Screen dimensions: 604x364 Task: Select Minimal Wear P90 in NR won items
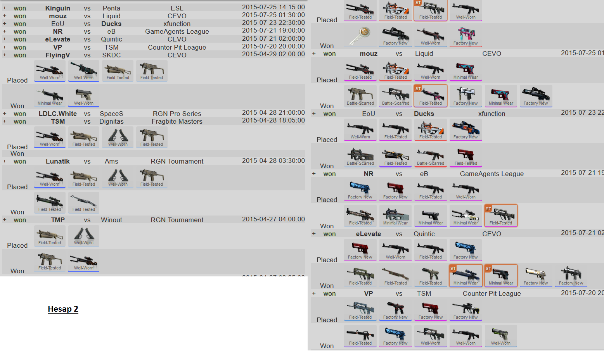coord(395,216)
